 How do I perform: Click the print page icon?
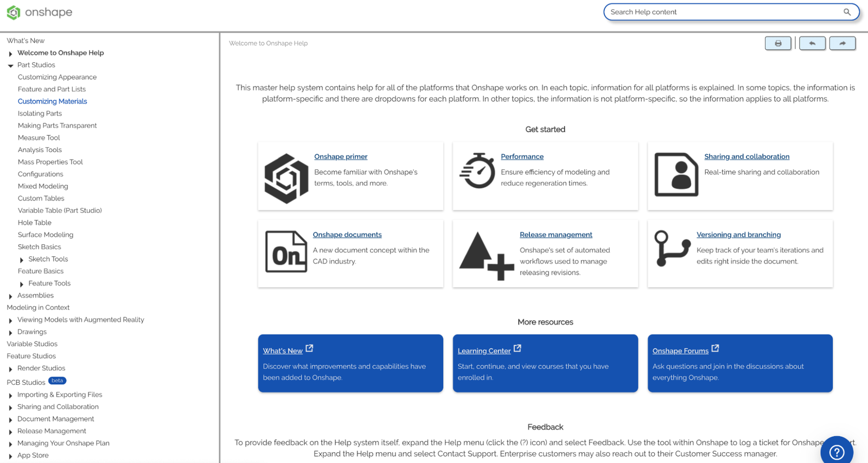coord(777,43)
